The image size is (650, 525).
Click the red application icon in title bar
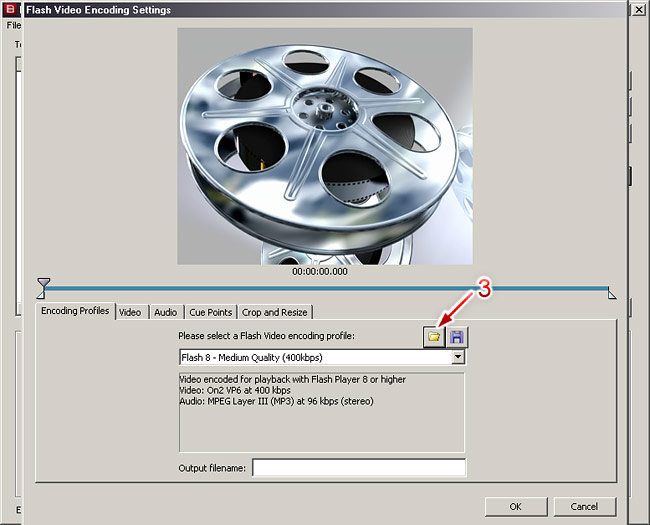[9, 9]
